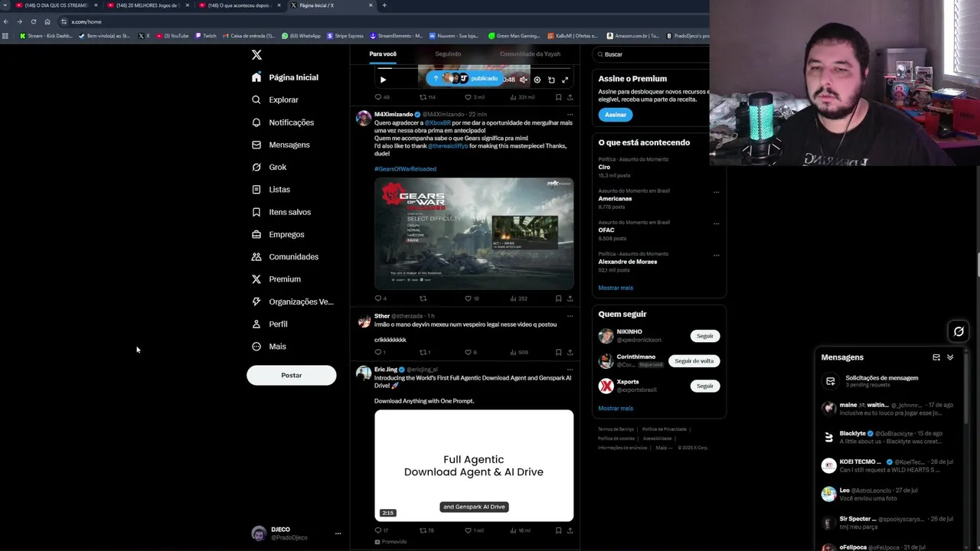Screen dimensions: 980x551
Task: Collapse the Mensagens panel with chevrons
Action: [950, 357]
